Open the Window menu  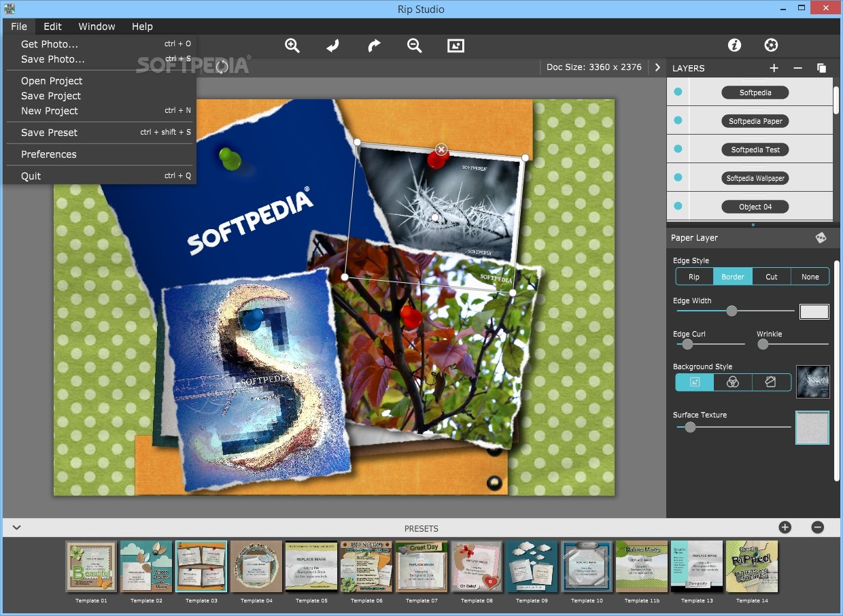coord(97,27)
